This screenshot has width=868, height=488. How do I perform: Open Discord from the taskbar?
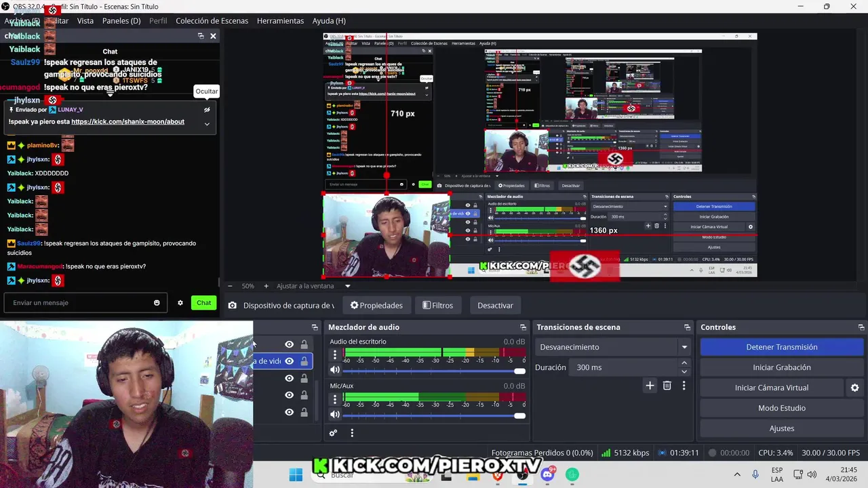point(547,475)
